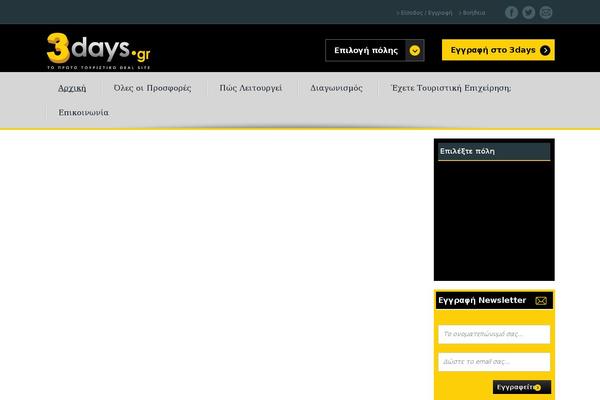The height and width of the screenshot is (400, 600).
Task: Click the yellow chevron on Επιλογή πόλης
Action: click(x=414, y=51)
